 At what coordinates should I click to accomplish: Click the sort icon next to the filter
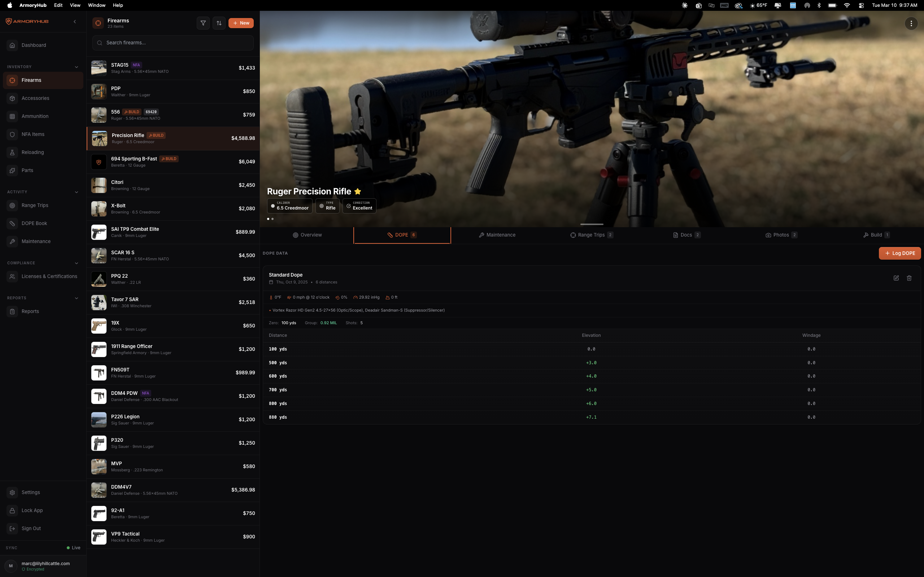tap(219, 23)
